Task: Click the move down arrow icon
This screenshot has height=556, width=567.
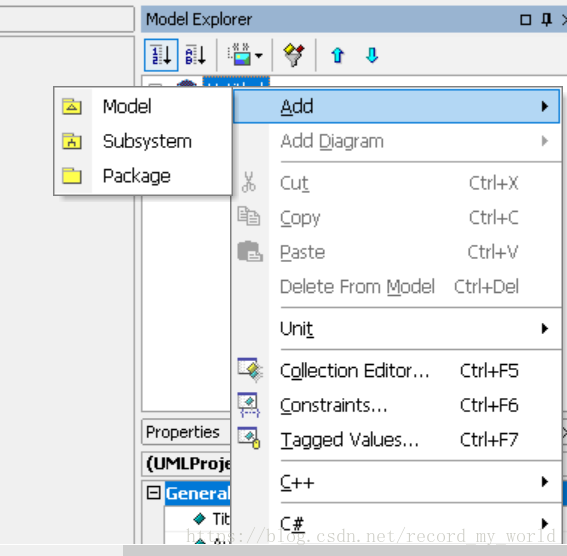Action: click(372, 55)
